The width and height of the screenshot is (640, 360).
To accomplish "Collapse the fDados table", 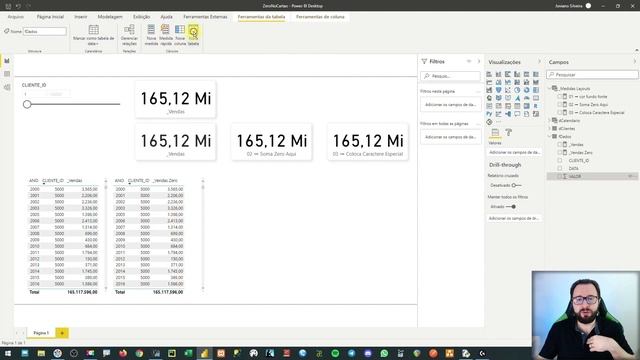I will coord(549,137).
